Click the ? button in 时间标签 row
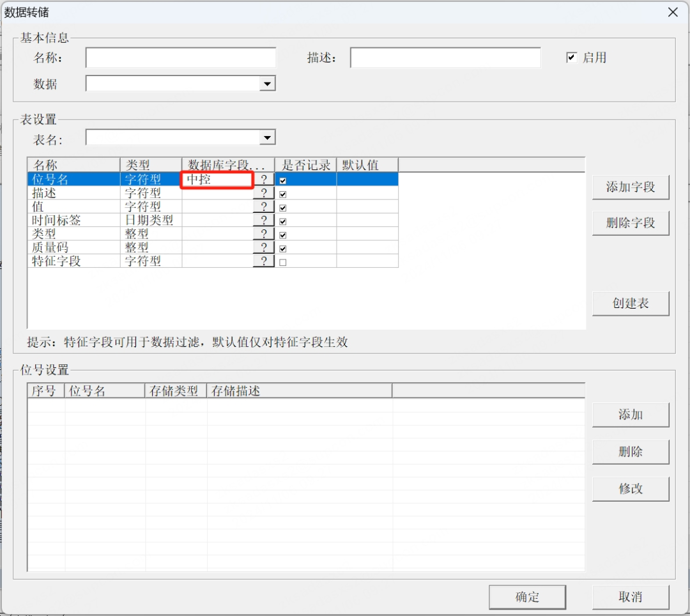Screen dimensions: 690x616 pyautogui.click(x=263, y=220)
